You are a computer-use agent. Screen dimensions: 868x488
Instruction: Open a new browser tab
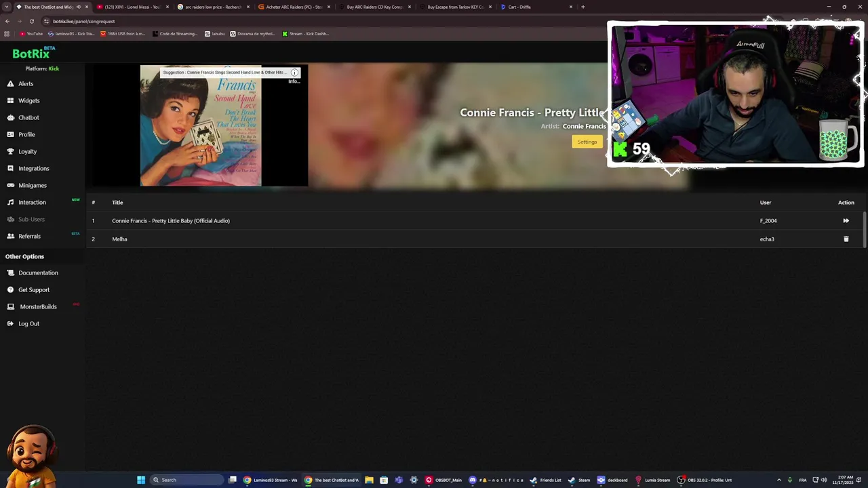(583, 7)
